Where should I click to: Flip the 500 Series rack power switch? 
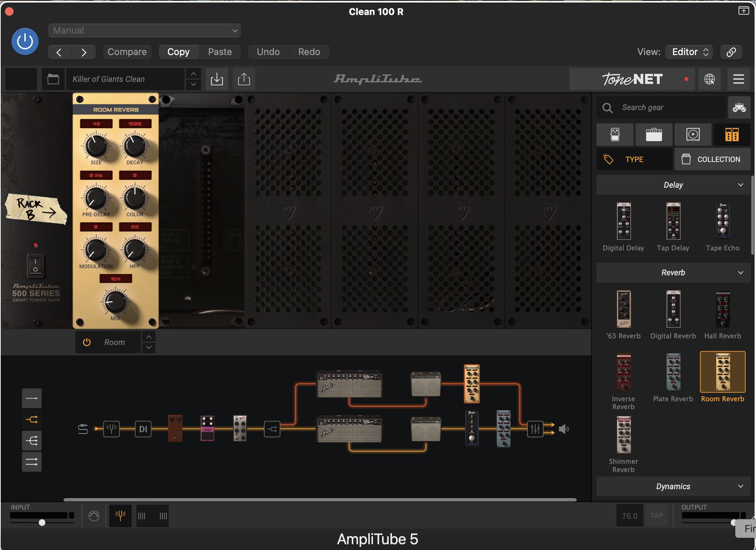[x=35, y=266]
